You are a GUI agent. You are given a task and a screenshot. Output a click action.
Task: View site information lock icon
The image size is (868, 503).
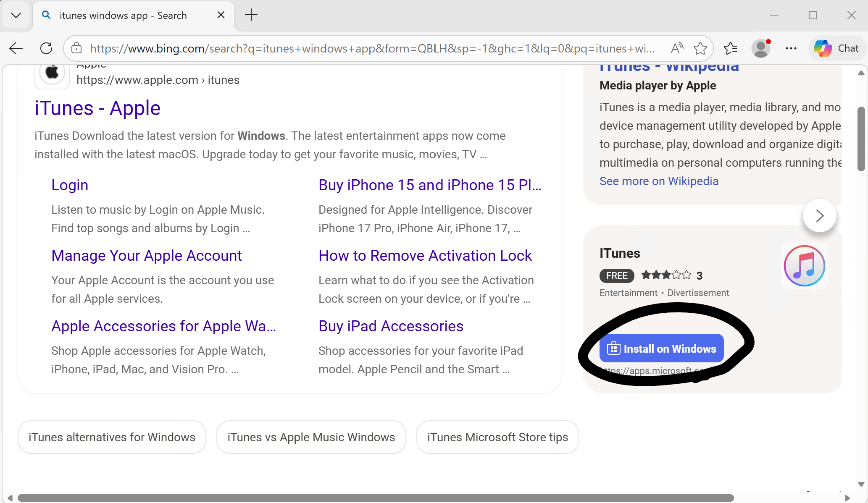point(76,48)
